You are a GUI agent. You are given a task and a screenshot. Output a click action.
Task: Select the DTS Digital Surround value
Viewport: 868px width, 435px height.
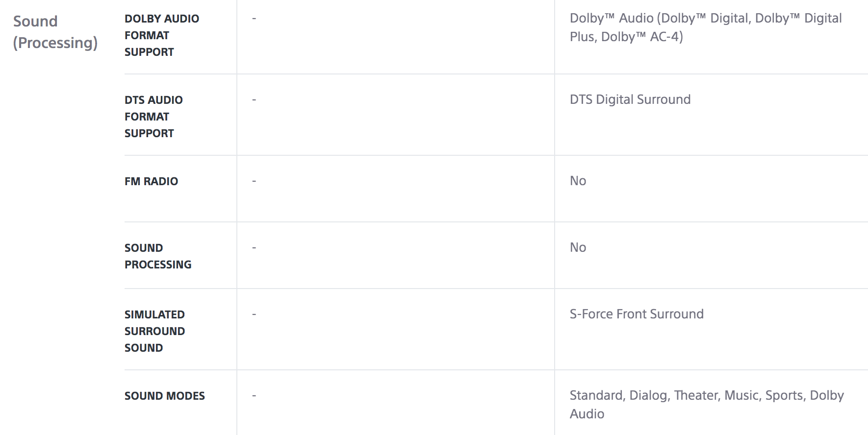(x=630, y=99)
